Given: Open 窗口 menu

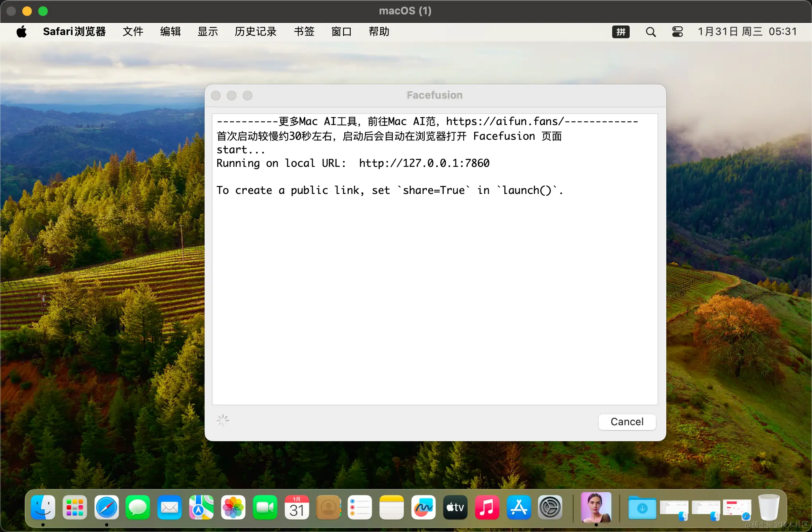Looking at the screenshot, I should pyautogui.click(x=342, y=31).
